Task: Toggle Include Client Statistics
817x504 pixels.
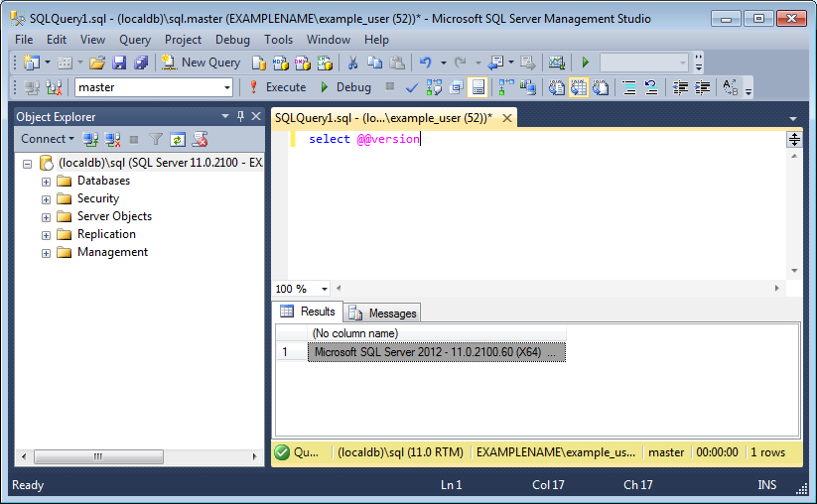Action: click(x=528, y=87)
